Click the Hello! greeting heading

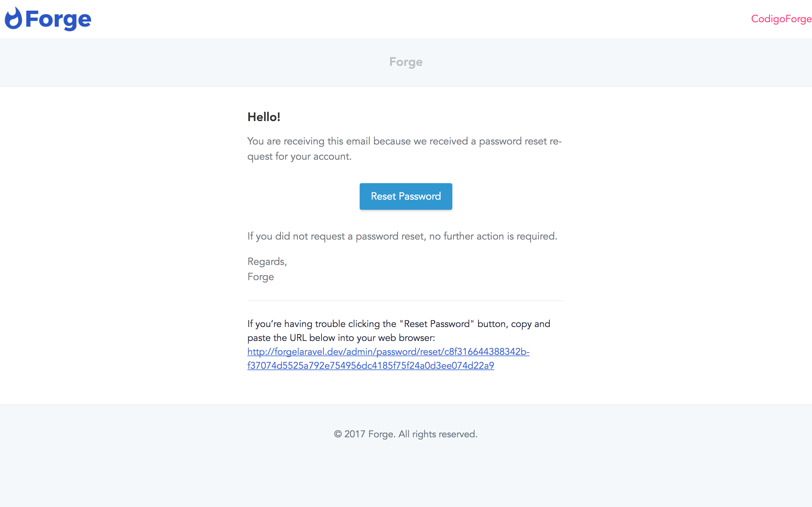[264, 117]
